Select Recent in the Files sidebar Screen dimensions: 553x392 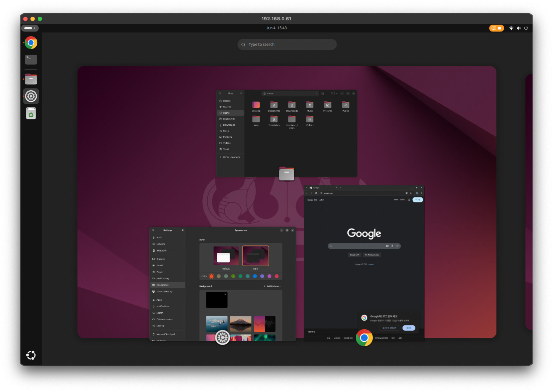point(230,101)
